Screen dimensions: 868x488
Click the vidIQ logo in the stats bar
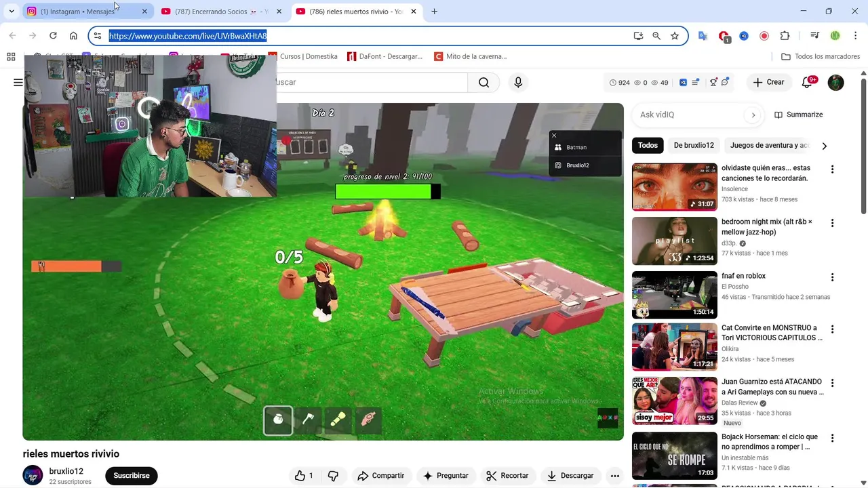tap(683, 83)
